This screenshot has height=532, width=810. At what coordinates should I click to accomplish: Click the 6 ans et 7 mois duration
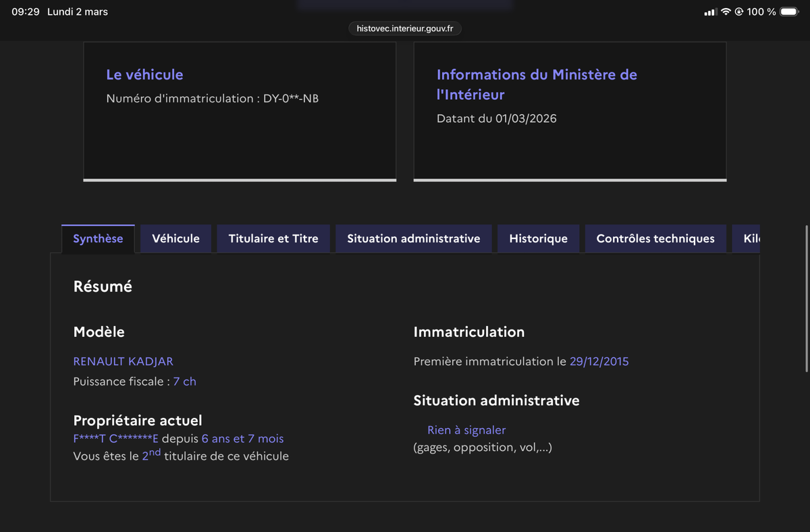click(242, 439)
